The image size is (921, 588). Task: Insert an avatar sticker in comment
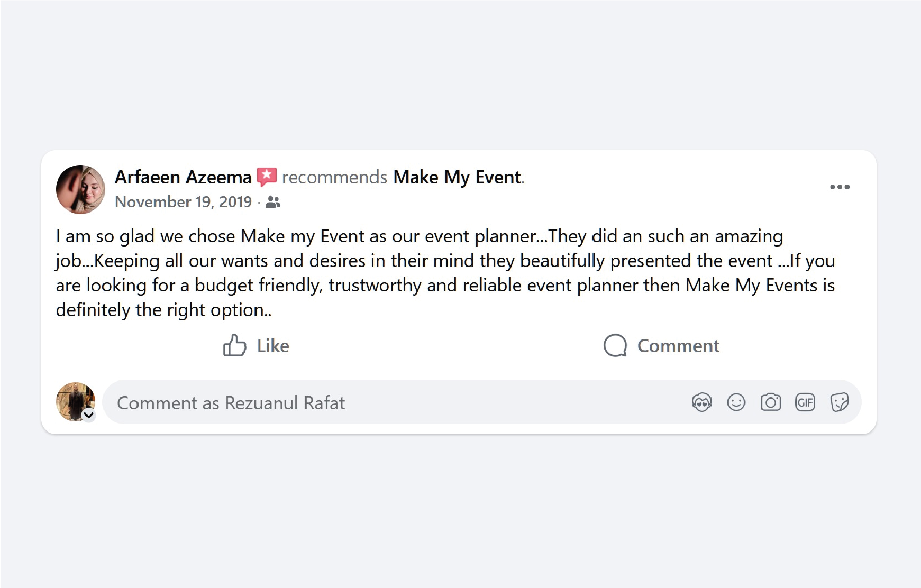[x=702, y=403]
